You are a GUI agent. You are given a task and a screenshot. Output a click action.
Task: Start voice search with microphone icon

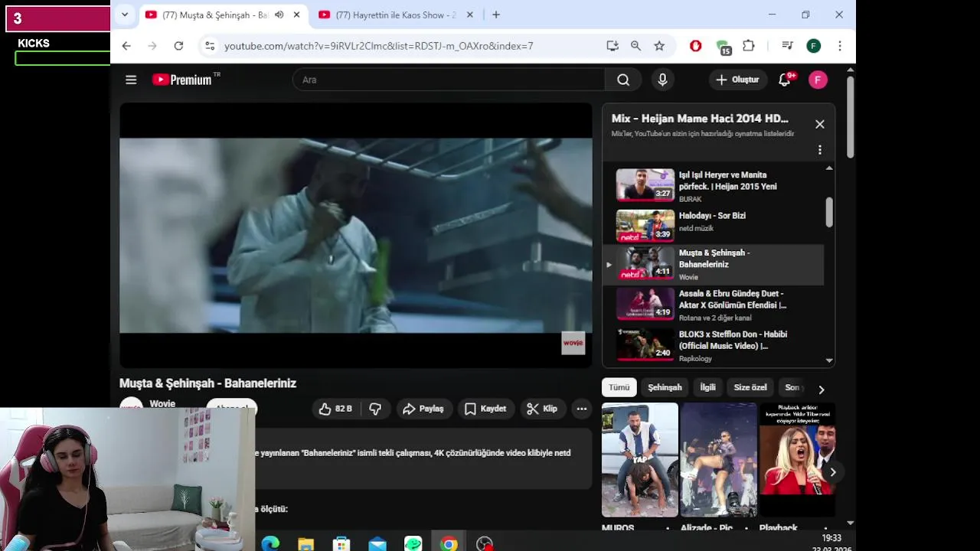tap(662, 80)
